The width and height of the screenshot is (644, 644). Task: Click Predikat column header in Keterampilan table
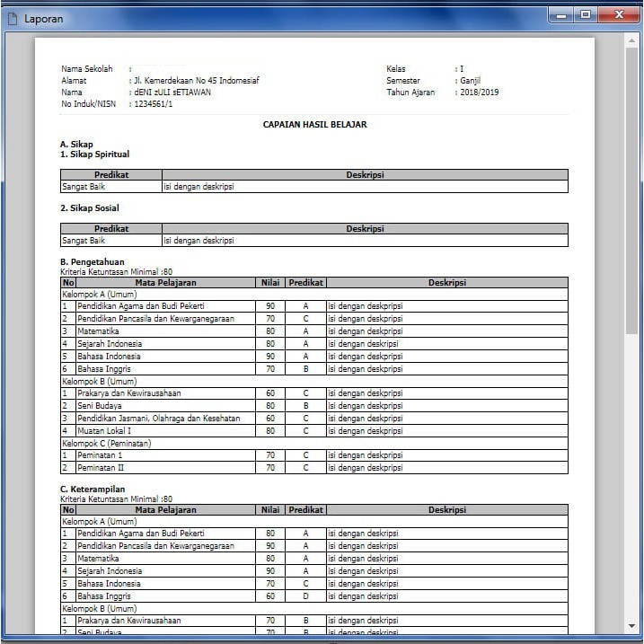tap(306, 509)
